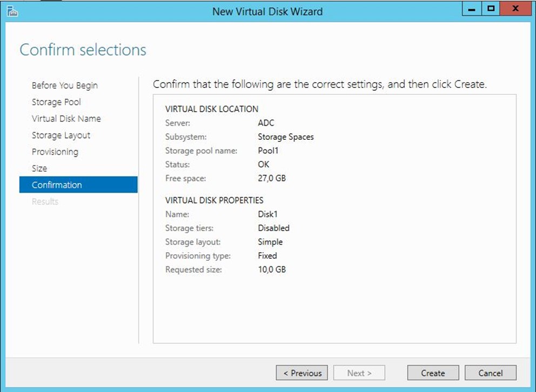Click the Status: label

[177, 165]
